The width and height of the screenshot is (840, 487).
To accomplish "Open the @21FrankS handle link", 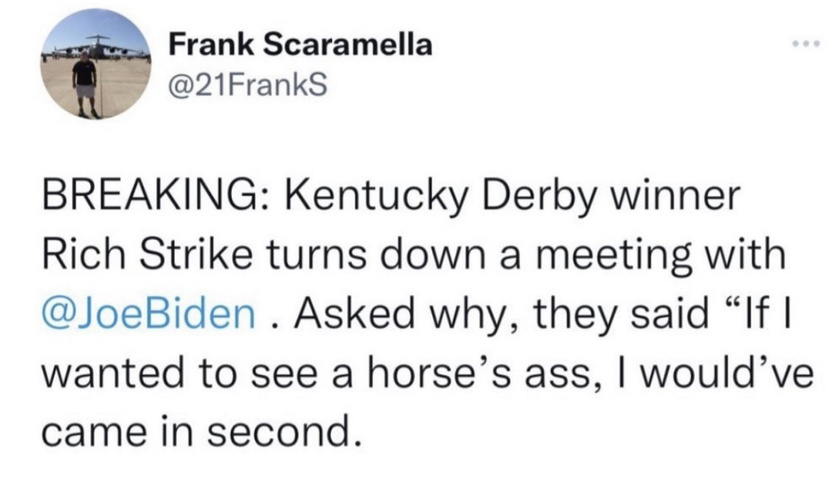I will coord(248,85).
